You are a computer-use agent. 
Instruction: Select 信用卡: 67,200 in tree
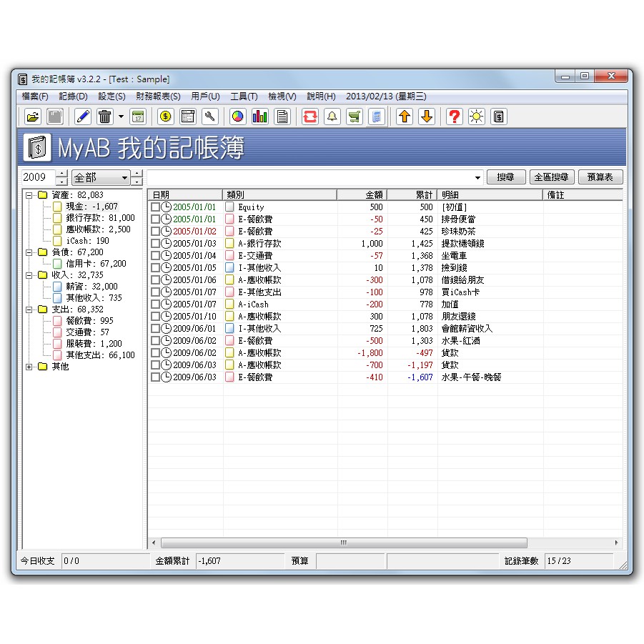[96, 263]
